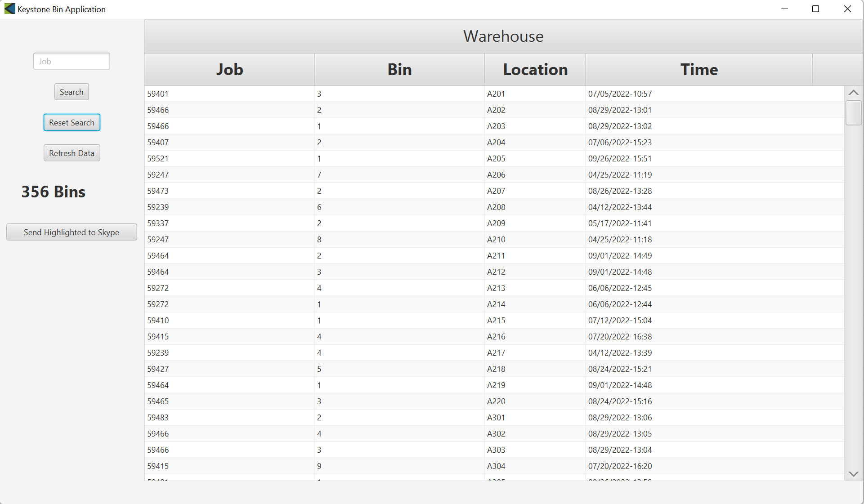The width and height of the screenshot is (864, 504).
Task: Sort the table by the Bin column
Action: pyautogui.click(x=399, y=69)
